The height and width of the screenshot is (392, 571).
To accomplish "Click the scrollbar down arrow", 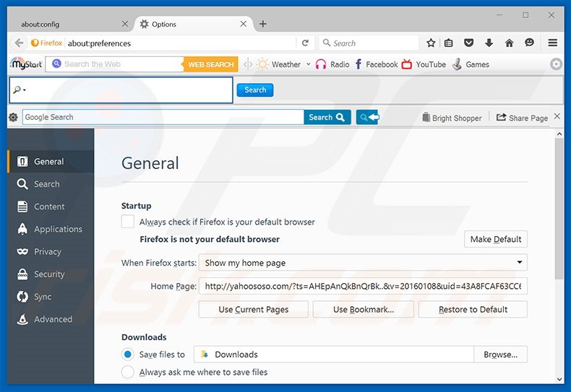I will (559, 379).
